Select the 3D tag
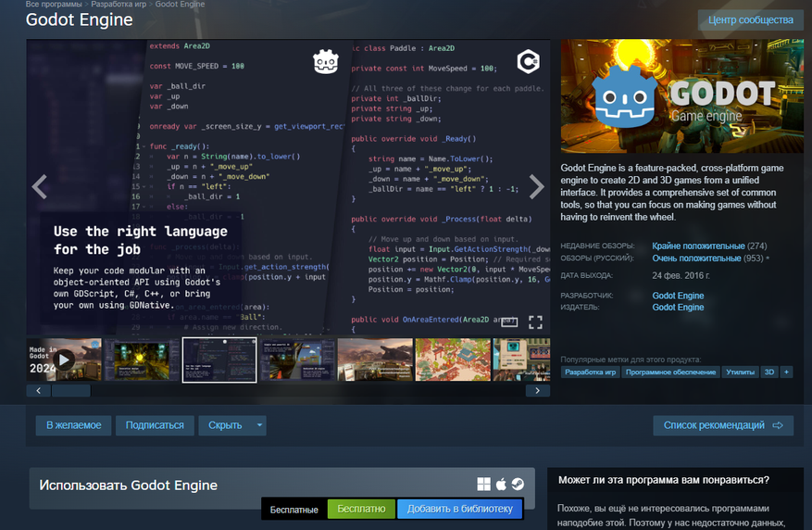Screen dimensions: 812x530 [x=769, y=372]
